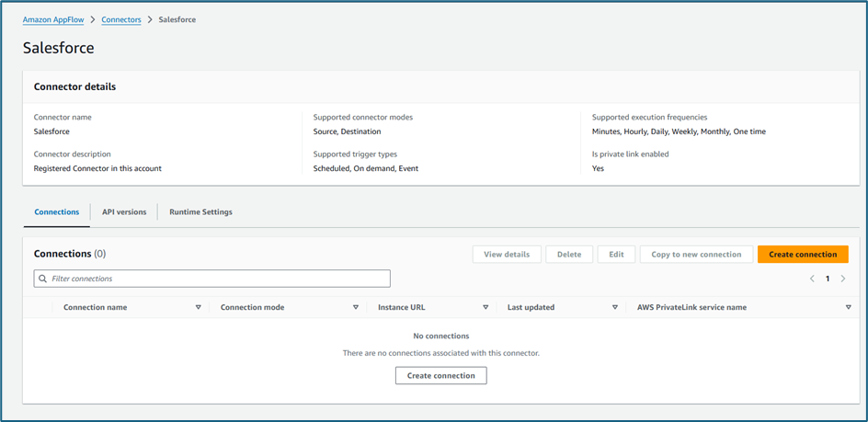Click AWS PrivateLink service name header
Viewport: 868px width, 422px height.
(x=692, y=307)
